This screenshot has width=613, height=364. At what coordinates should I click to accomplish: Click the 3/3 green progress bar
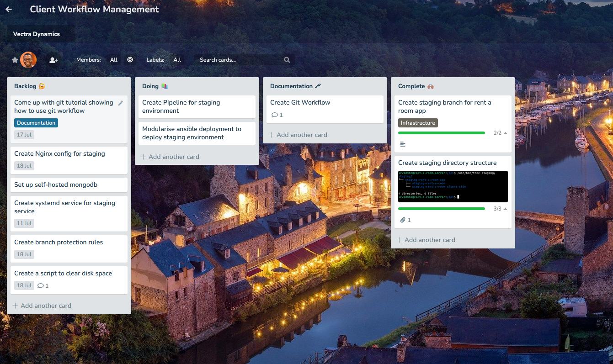pos(442,209)
